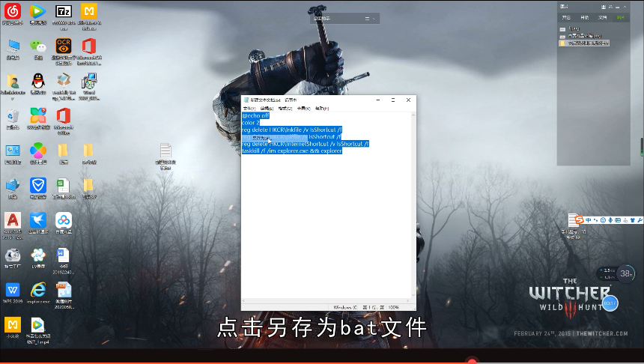Click the Notepad line 'color 2'

tap(251, 122)
